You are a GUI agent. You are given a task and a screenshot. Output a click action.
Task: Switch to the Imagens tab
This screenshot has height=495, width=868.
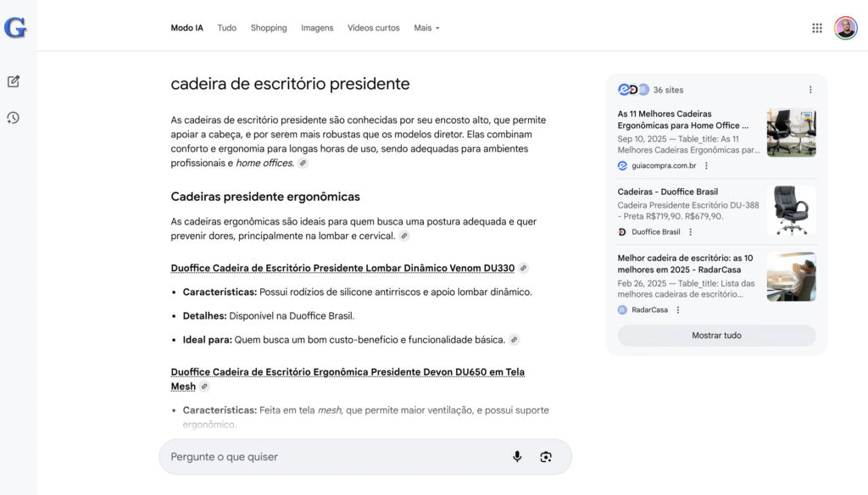(x=317, y=28)
